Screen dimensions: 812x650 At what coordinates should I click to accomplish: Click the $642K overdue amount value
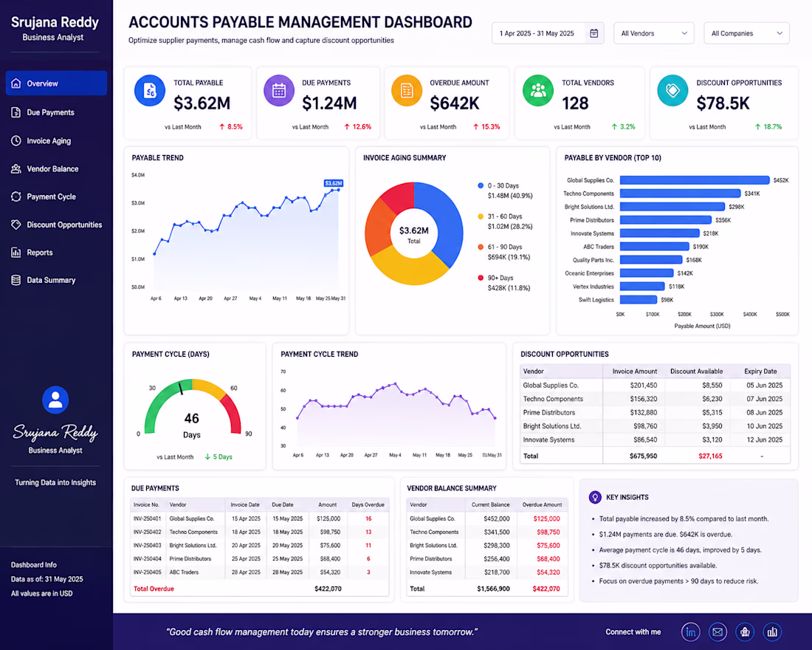coord(455,103)
